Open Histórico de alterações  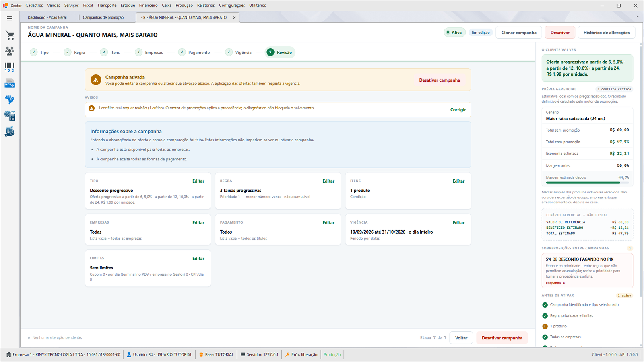[x=607, y=33]
